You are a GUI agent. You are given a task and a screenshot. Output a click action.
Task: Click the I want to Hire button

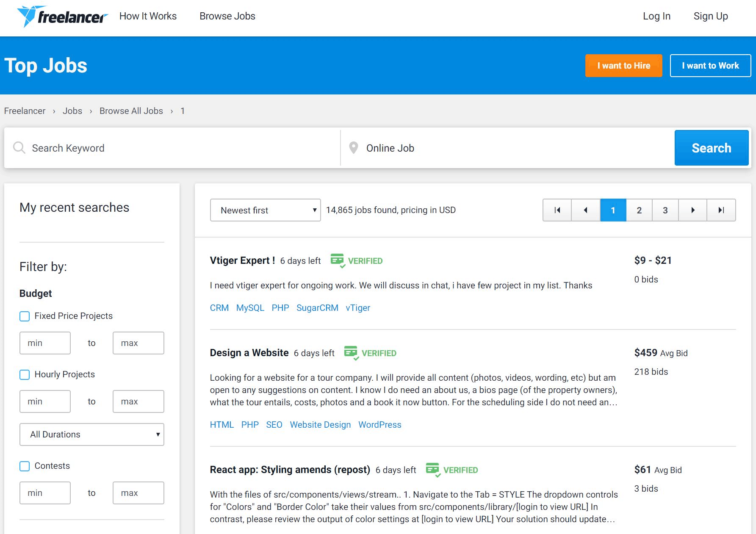click(623, 66)
